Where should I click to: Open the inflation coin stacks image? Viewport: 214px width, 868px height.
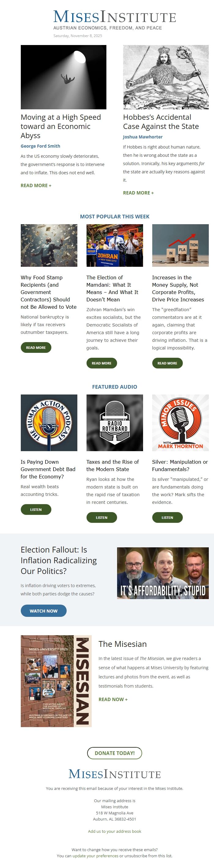tap(180, 245)
